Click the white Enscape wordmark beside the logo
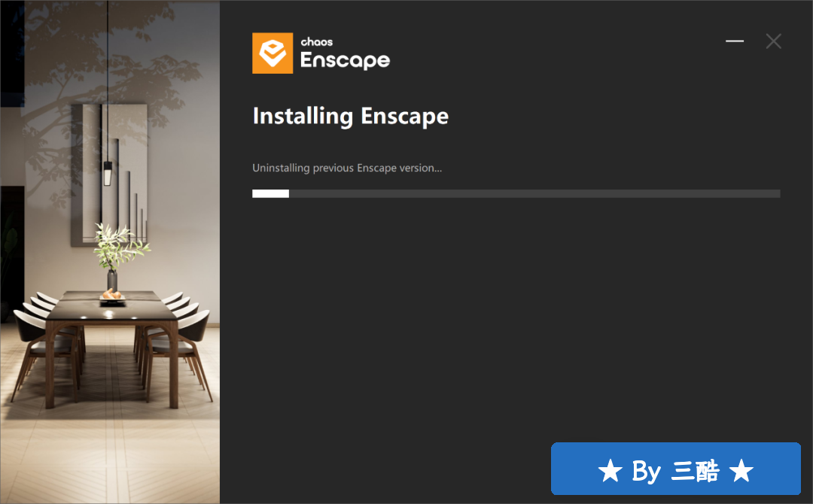The image size is (813, 504). pyautogui.click(x=345, y=60)
